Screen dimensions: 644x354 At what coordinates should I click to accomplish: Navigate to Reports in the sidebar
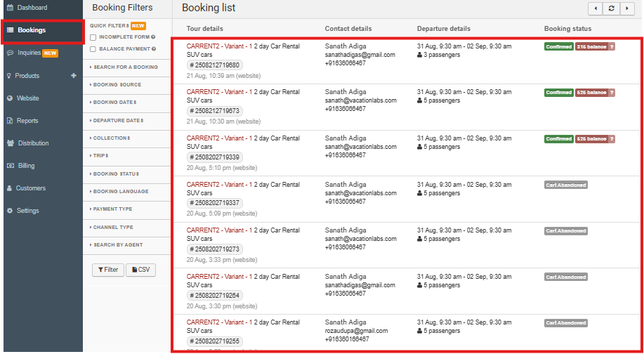(x=27, y=121)
